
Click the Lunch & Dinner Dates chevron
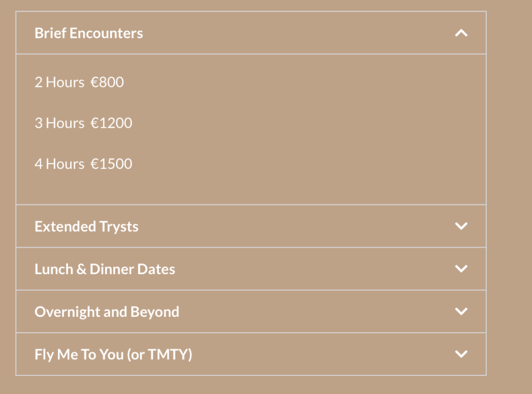coord(461,269)
